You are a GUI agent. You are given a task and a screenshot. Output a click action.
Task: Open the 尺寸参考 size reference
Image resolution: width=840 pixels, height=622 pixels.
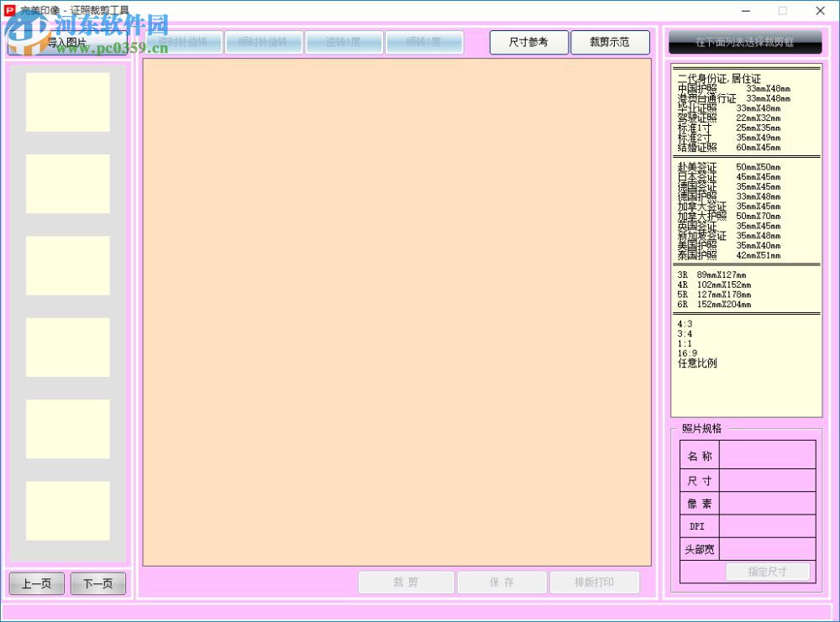528,42
